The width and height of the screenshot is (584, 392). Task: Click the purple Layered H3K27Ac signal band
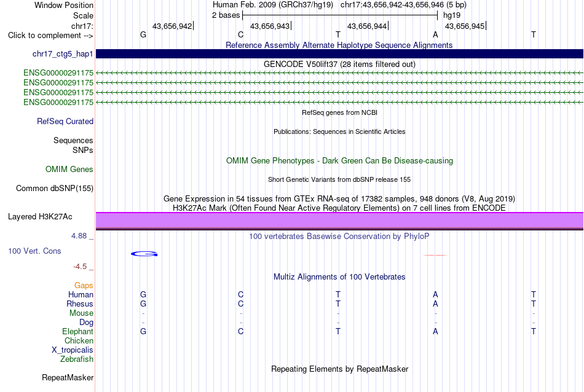(339, 221)
